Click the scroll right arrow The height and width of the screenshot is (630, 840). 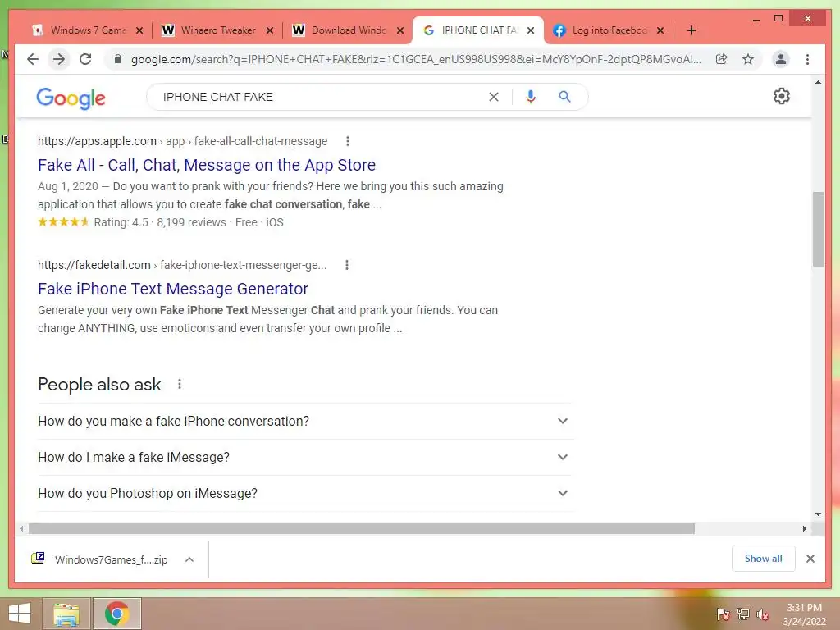(804, 529)
